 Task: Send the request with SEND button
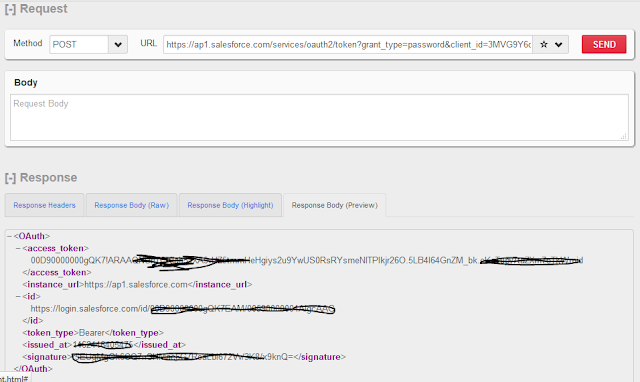coord(604,44)
